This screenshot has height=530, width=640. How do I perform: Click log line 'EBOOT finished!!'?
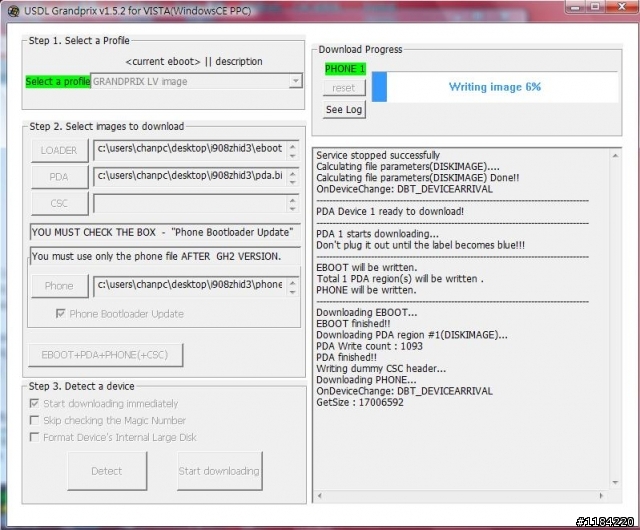353,324
